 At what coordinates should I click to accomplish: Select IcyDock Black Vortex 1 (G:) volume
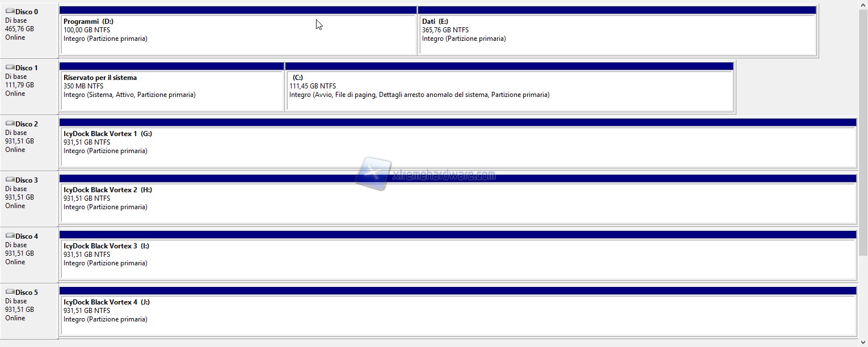pos(457,146)
